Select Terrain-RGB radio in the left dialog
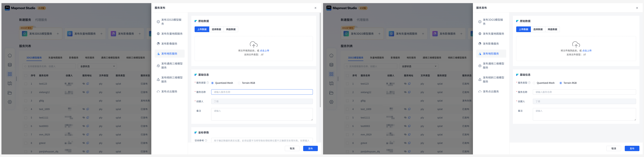Screen dimensions: 644x157 click(x=239, y=83)
